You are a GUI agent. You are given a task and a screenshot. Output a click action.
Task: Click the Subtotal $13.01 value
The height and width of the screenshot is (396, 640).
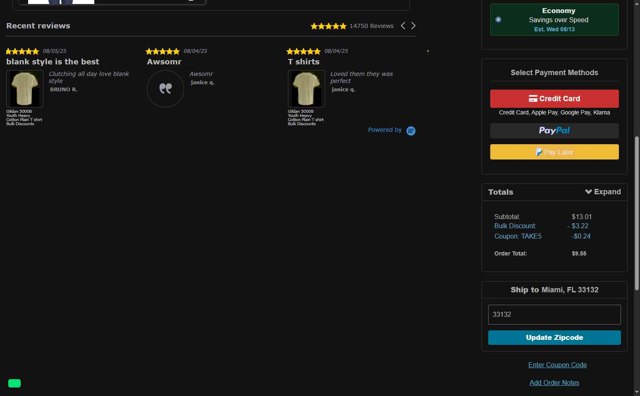click(x=581, y=216)
